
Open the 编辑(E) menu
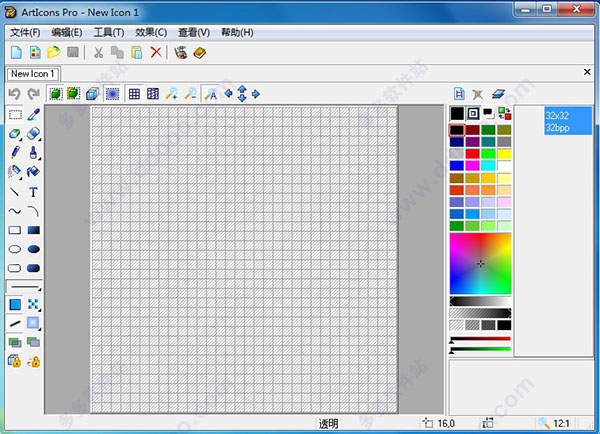[x=67, y=33]
